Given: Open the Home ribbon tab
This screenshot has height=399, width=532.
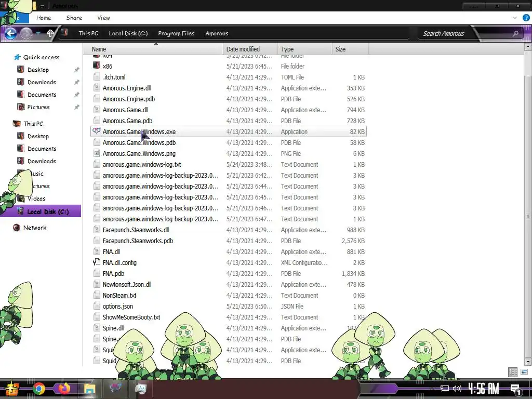Looking at the screenshot, I should 44,18.
